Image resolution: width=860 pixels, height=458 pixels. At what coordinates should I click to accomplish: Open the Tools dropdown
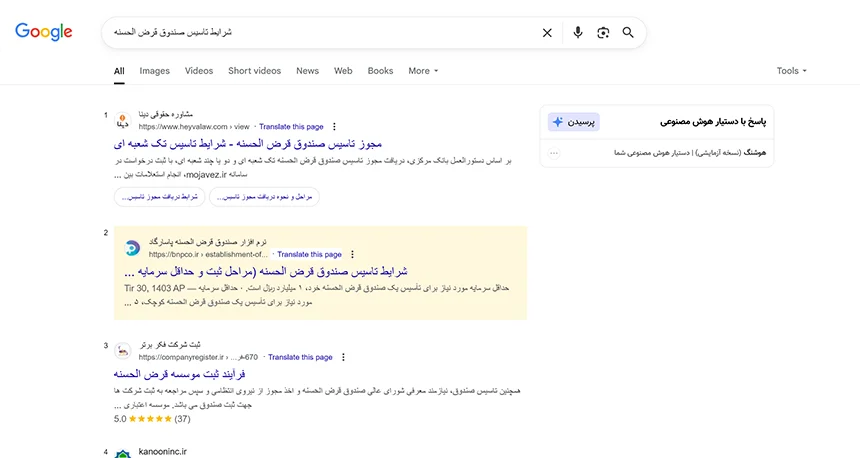791,71
